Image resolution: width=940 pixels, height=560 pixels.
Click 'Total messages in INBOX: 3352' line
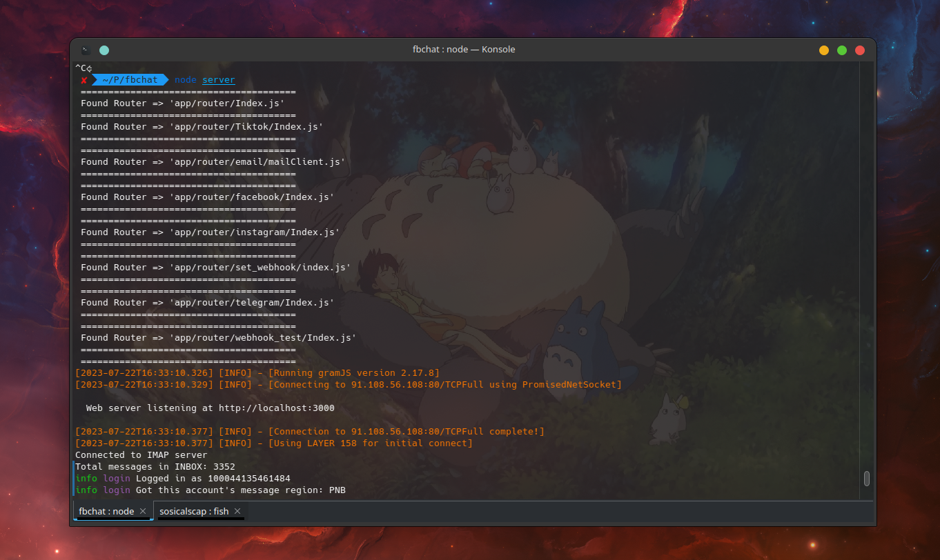pyautogui.click(x=155, y=466)
